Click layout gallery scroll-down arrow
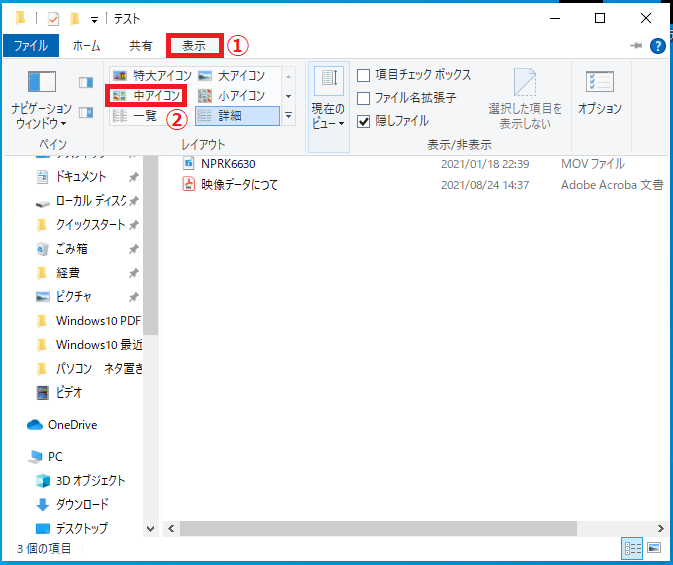 coord(289,96)
